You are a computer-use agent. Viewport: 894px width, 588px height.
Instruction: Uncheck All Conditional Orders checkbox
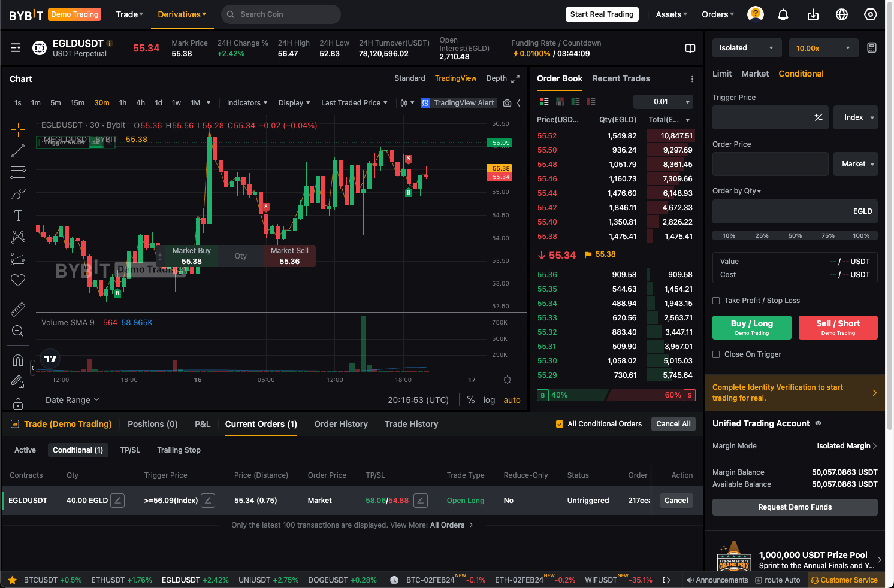click(560, 424)
